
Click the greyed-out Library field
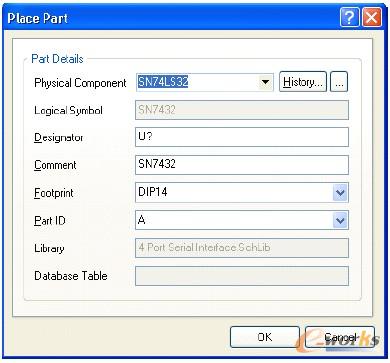[242, 248]
